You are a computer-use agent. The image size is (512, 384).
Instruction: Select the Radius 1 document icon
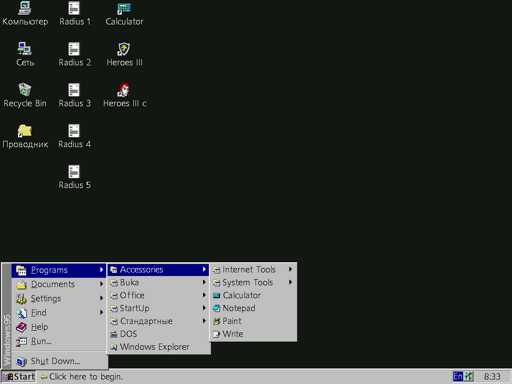pos(74,14)
